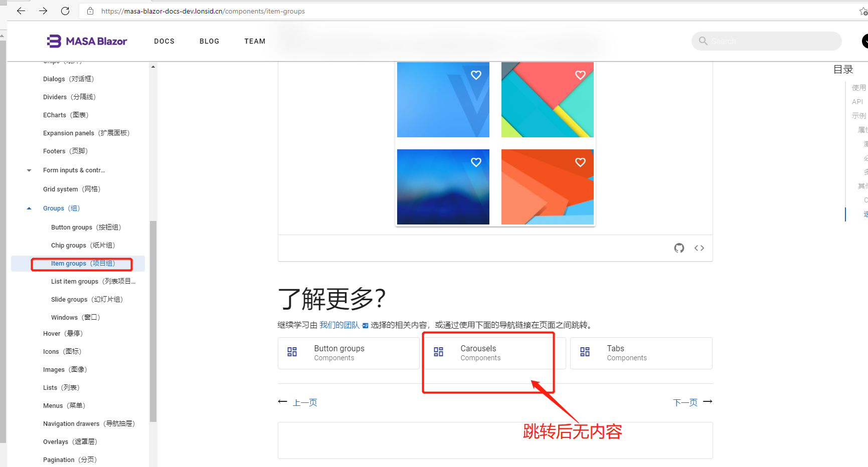Open Expansion panels in sidebar
Viewport: 868px width, 467px height.
pos(86,133)
